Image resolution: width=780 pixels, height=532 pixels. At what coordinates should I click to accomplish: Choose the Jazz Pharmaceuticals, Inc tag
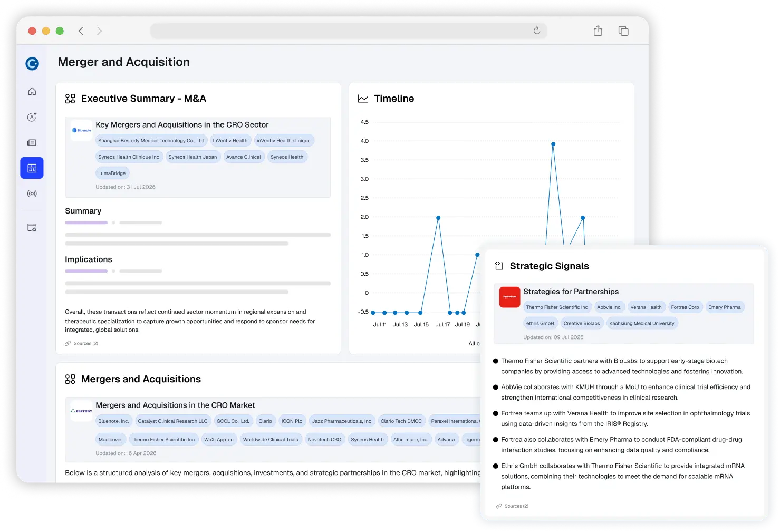pos(342,421)
